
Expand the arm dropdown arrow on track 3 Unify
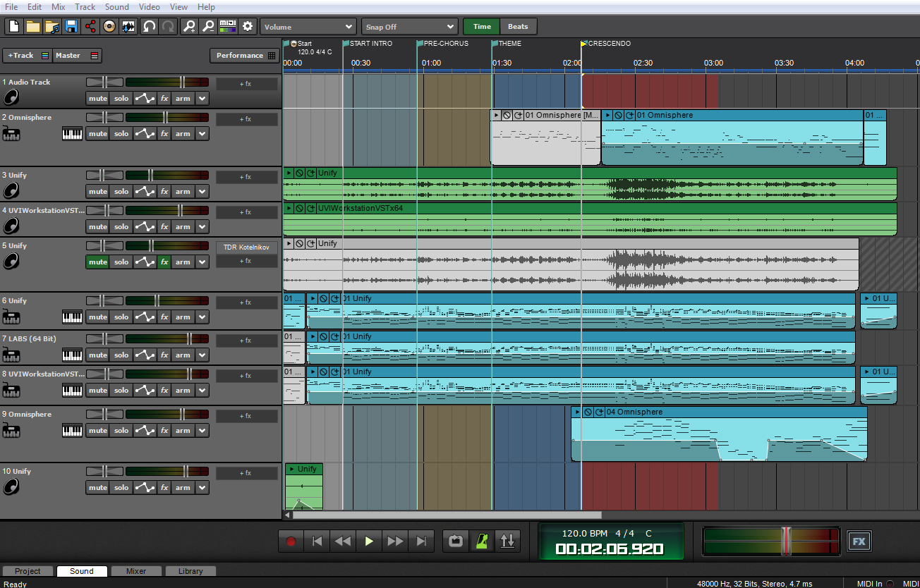tap(202, 192)
